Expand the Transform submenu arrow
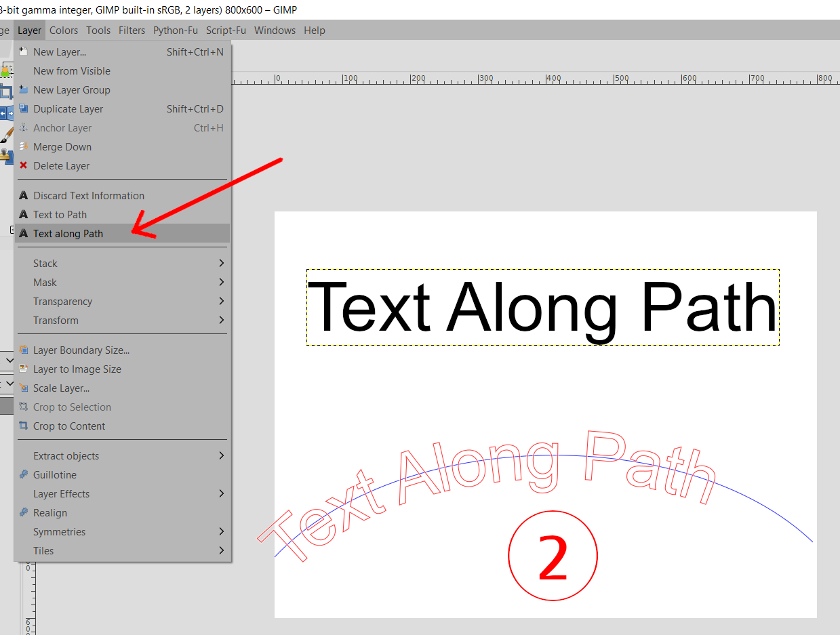840x635 pixels. (x=221, y=320)
